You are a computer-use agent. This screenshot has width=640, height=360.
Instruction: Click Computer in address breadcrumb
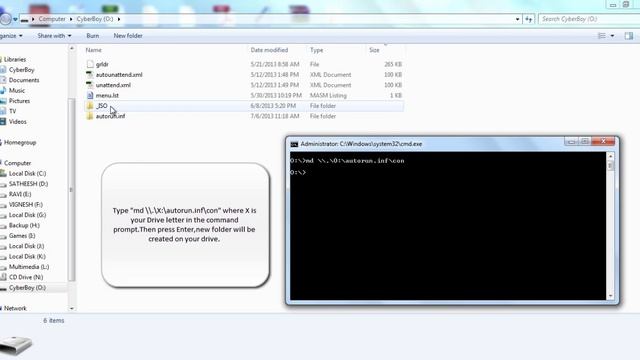[52, 19]
